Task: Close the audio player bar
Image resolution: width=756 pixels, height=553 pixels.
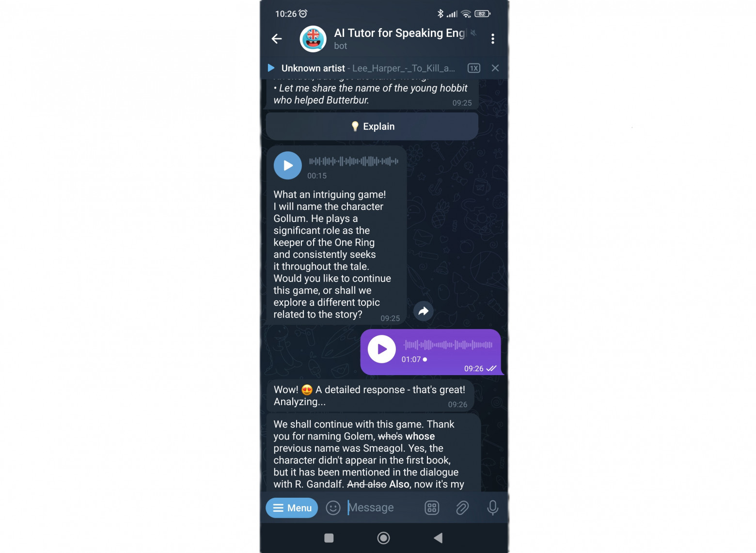Action: click(495, 68)
